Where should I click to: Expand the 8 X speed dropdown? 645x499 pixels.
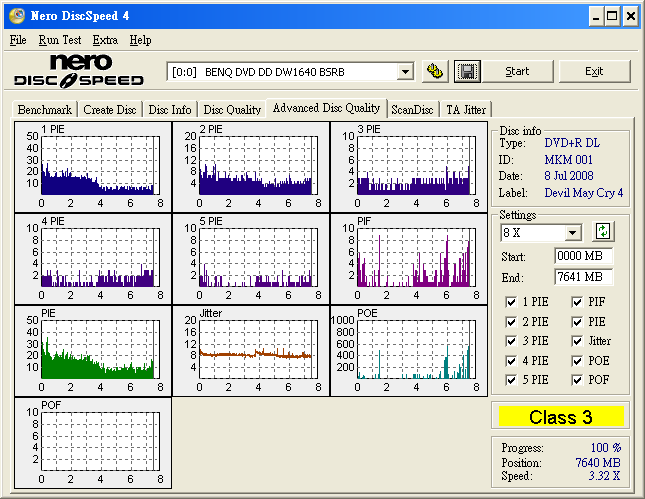click(573, 233)
